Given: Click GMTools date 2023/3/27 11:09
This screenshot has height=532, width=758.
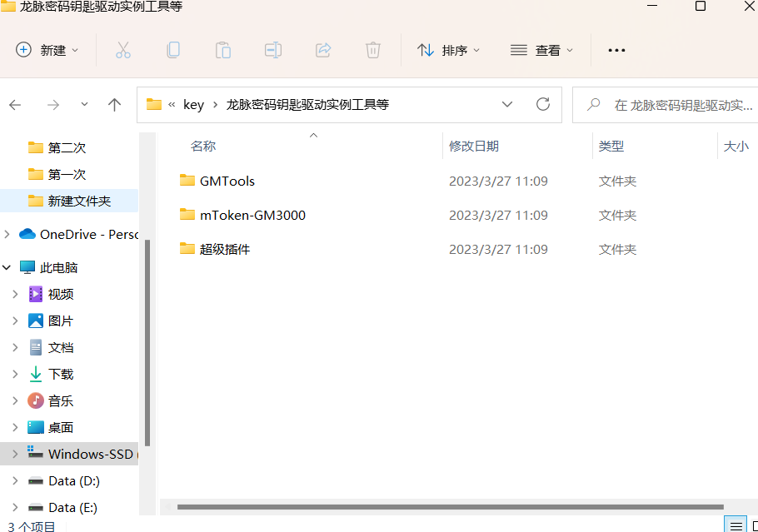Looking at the screenshot, I should (x=498, y=181).
